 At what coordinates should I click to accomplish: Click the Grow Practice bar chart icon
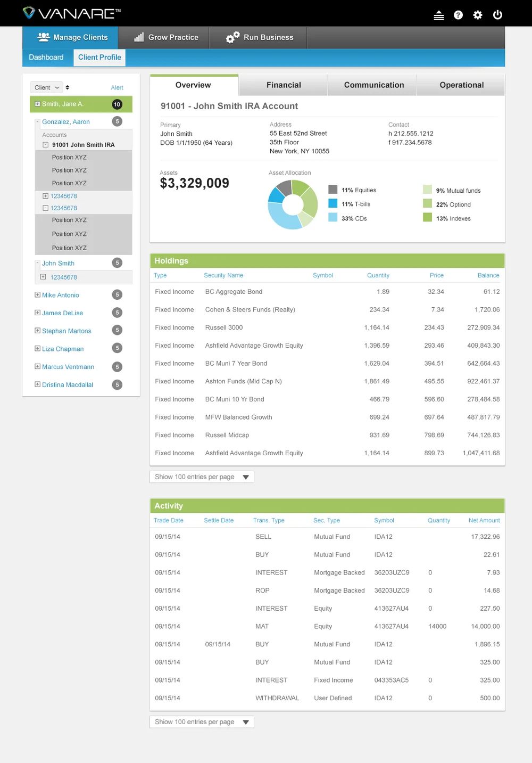tap(139, 37)
